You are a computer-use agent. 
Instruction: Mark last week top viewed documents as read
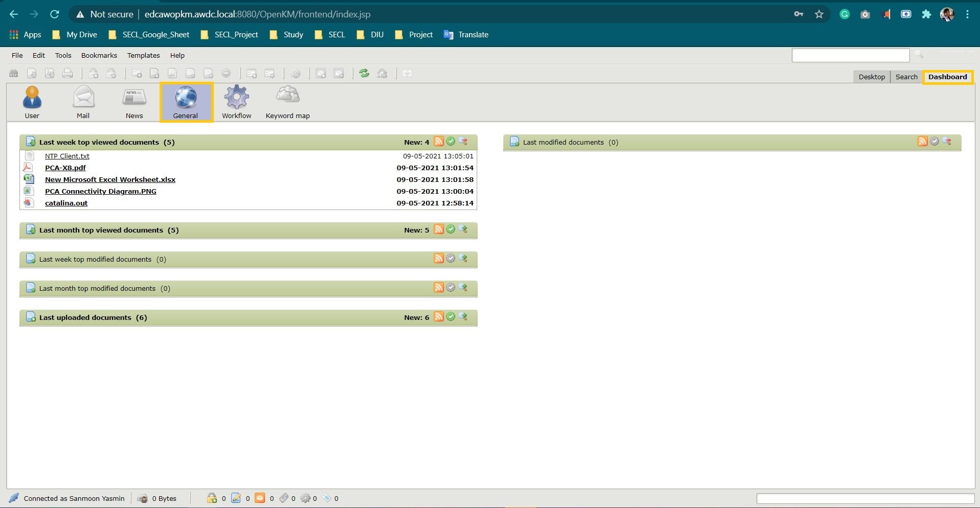451,142
